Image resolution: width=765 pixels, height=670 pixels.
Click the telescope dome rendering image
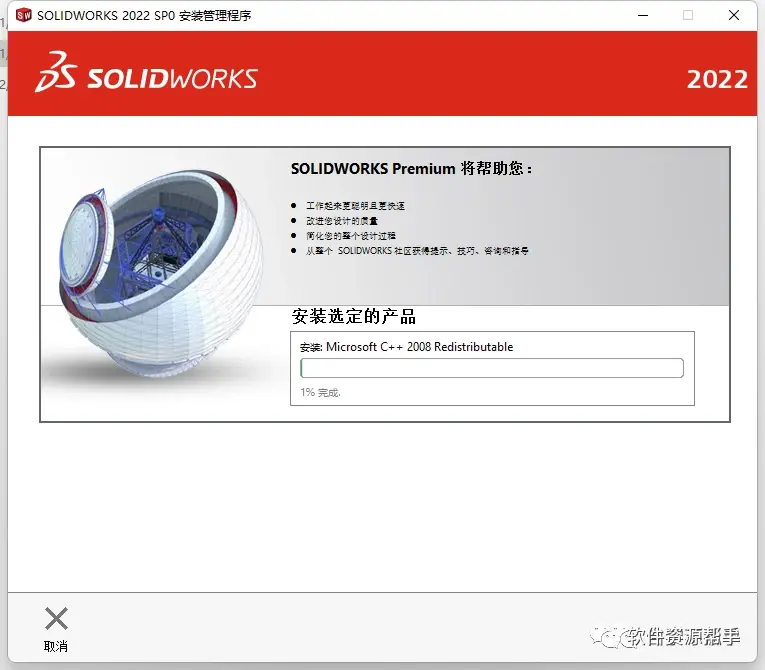click(160, 274)
